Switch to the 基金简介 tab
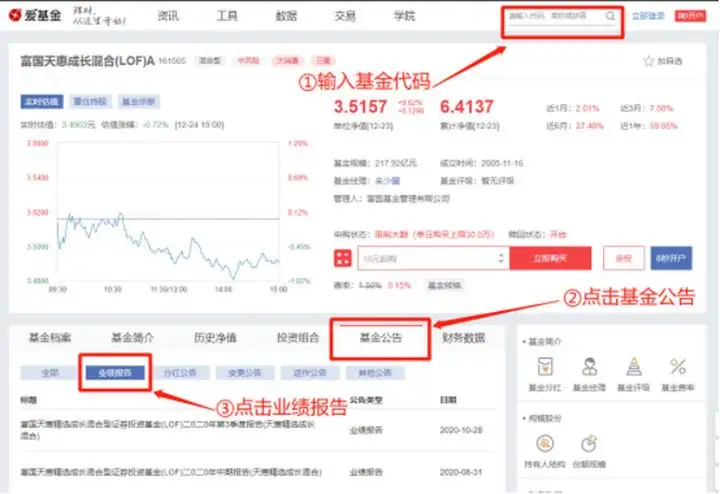720x494 pixels. click(133, 338)
